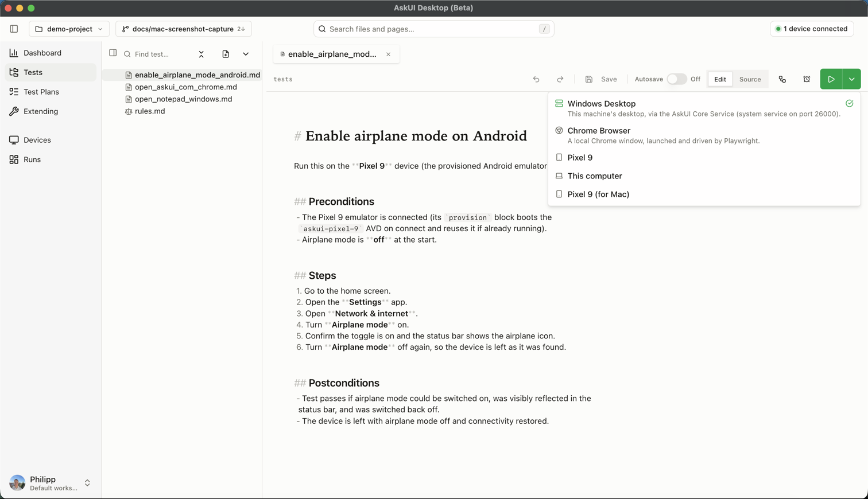The width and height of the screenshot is (868, 499).
Task: Open the schedule alarm clock icon
Action: tap(807, 79)
